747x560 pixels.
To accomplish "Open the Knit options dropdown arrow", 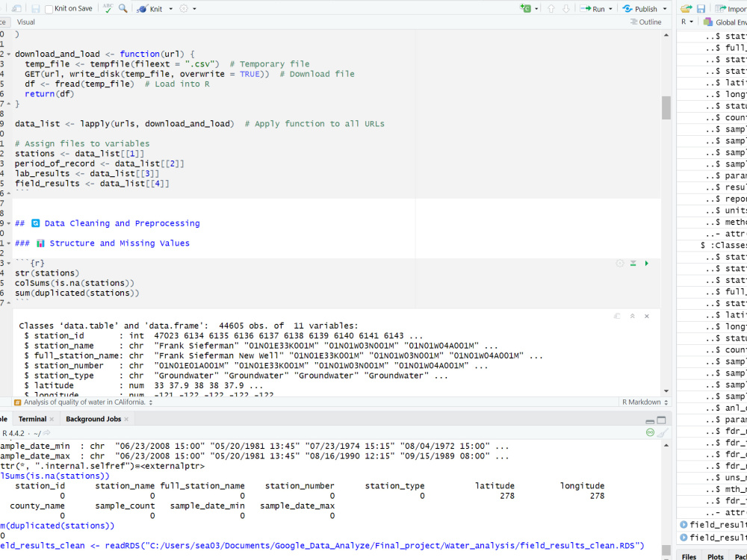I will click(x=170, y=9).
